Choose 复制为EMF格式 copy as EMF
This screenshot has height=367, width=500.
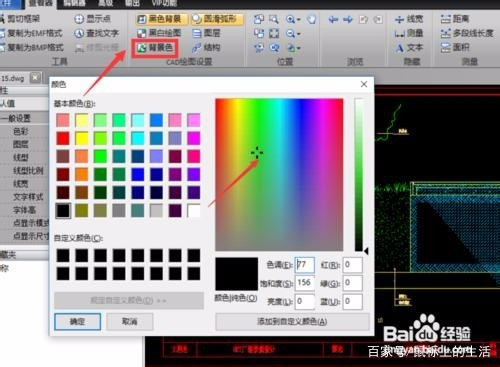click(31, 33)
